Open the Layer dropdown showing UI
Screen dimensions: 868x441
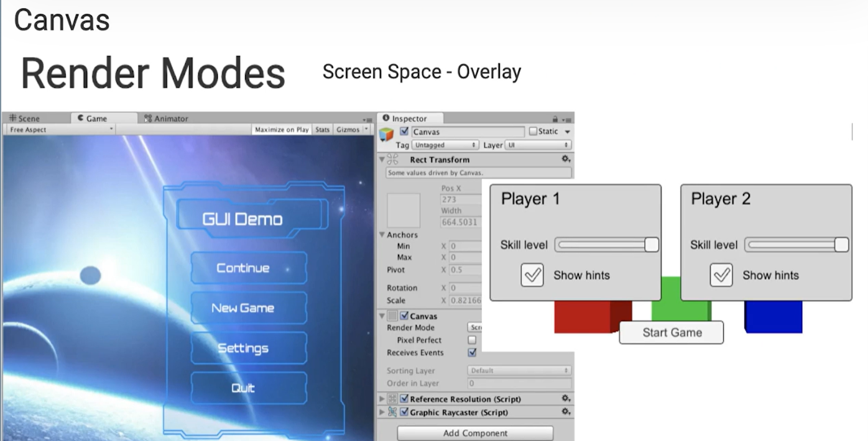(538, 145)
